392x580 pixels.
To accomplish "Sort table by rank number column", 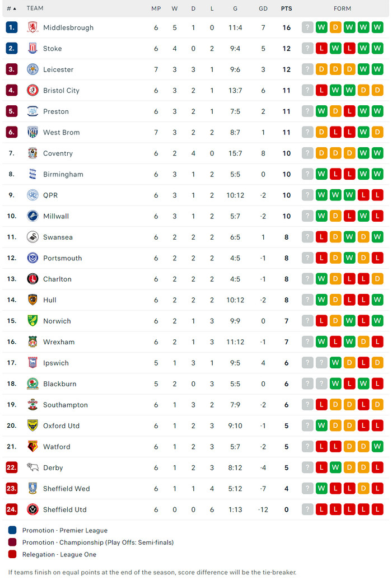I will (x=11, y=8).
